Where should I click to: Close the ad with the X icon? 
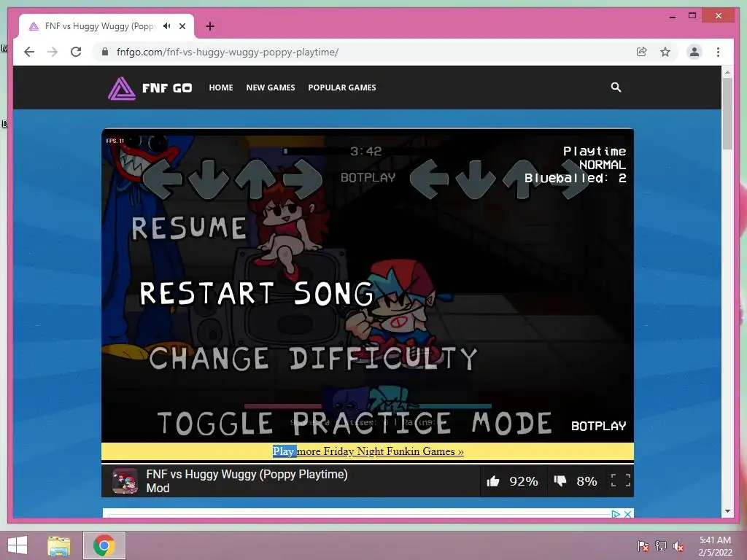tap(628, 514)
